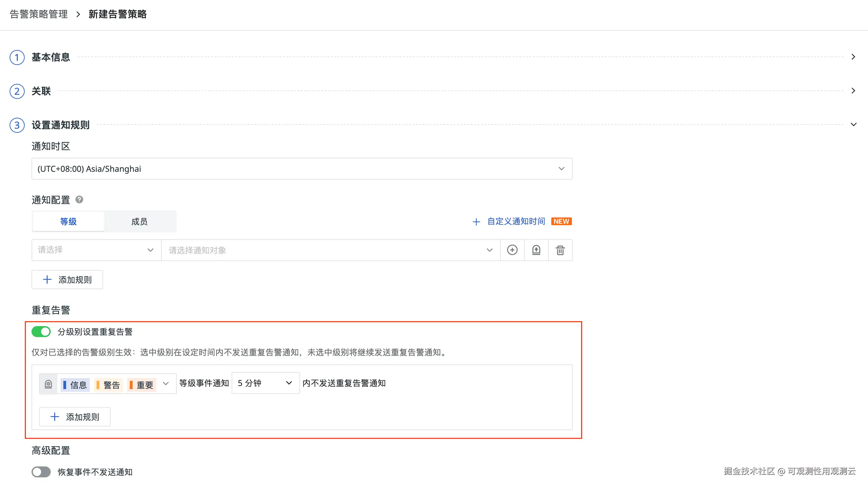Click the 自定义通知时间 link
The width and height of the screenshot is (868, 488).
516,221
